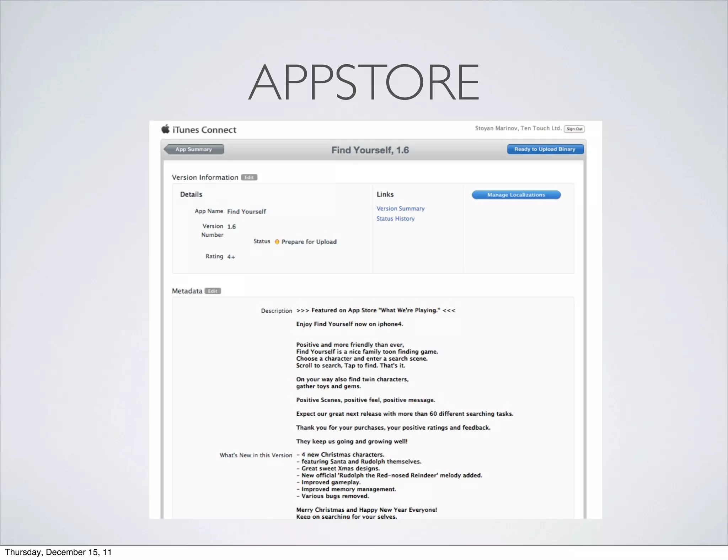Click the iTunes Connect title text
The height and width of the screenshot is (560, 728).
pyautogui.click(x=204, y=130)
